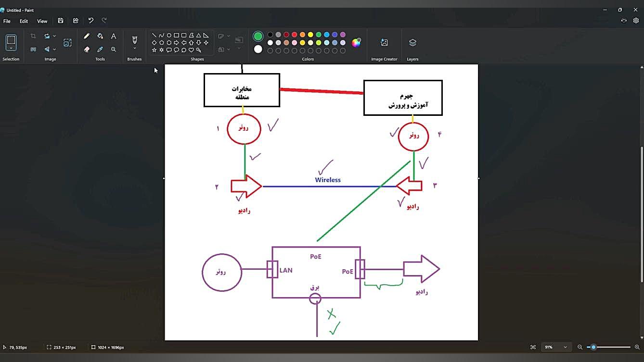Click the zoom slider handle

(x=593, y=347)
